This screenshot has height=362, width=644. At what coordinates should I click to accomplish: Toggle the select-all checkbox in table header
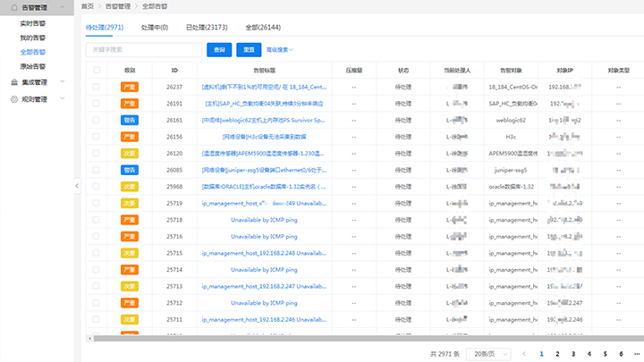(97, 70)
